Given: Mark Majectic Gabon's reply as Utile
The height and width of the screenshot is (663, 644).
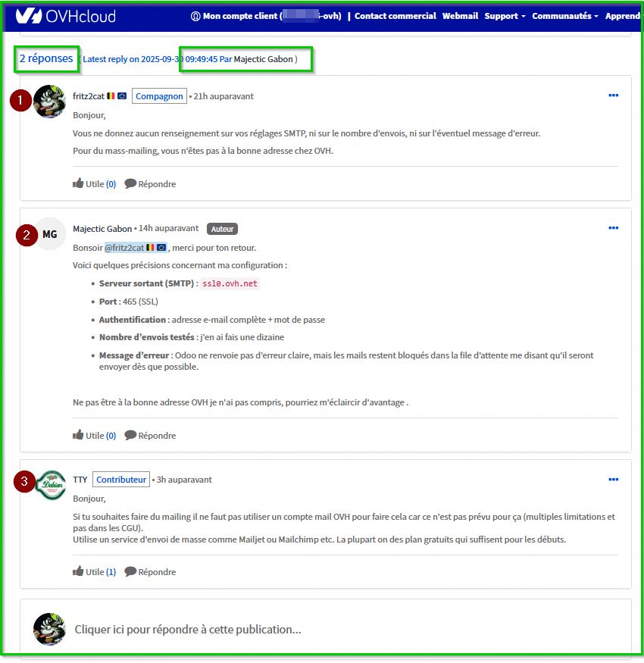Looking at the screenshot, I should pyautogui.click(x=94, y=435).
